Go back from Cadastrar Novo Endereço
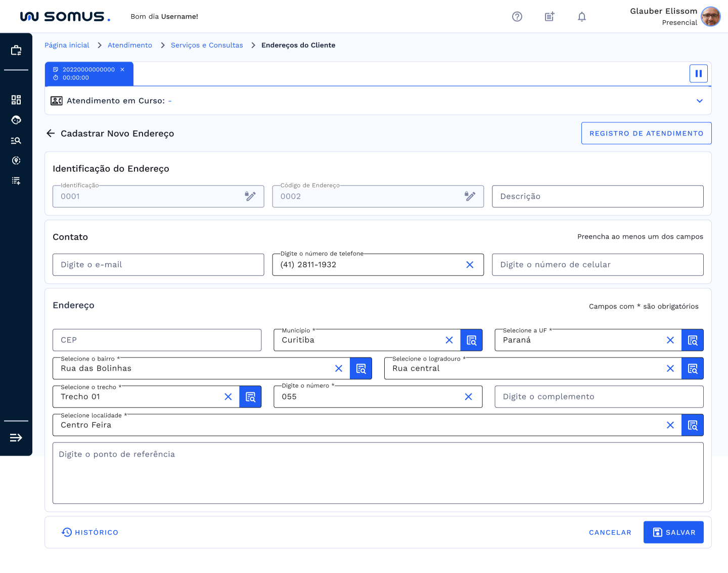This screenshot has height=573, width=728. click(51, 134)
